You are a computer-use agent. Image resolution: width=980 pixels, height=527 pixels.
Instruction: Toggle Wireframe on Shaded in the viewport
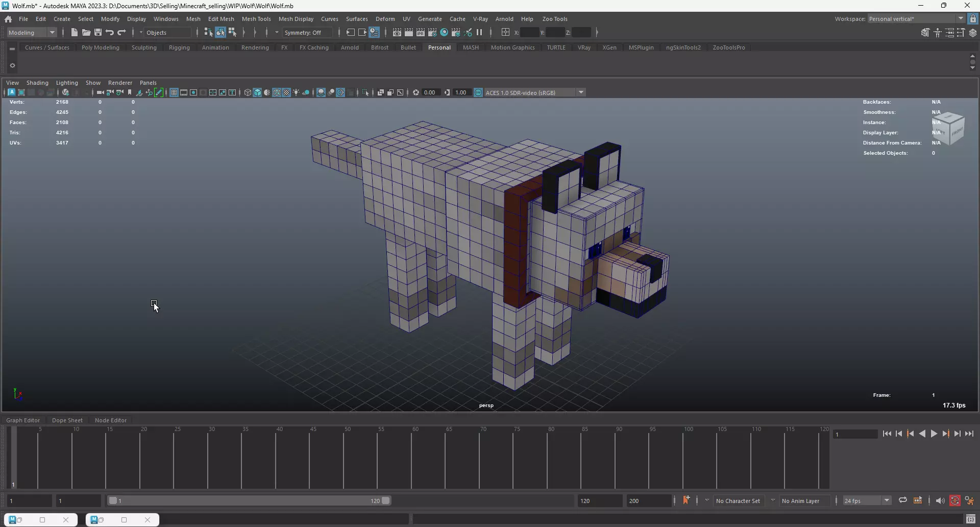277,92
